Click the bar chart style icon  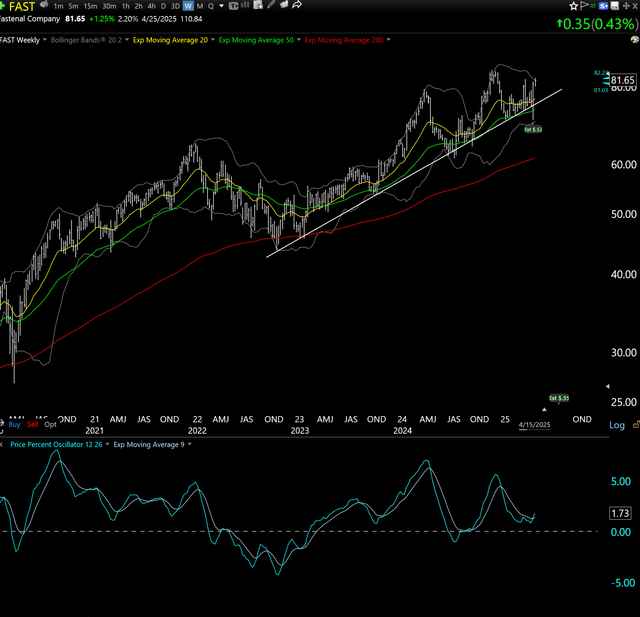(245, 5)
